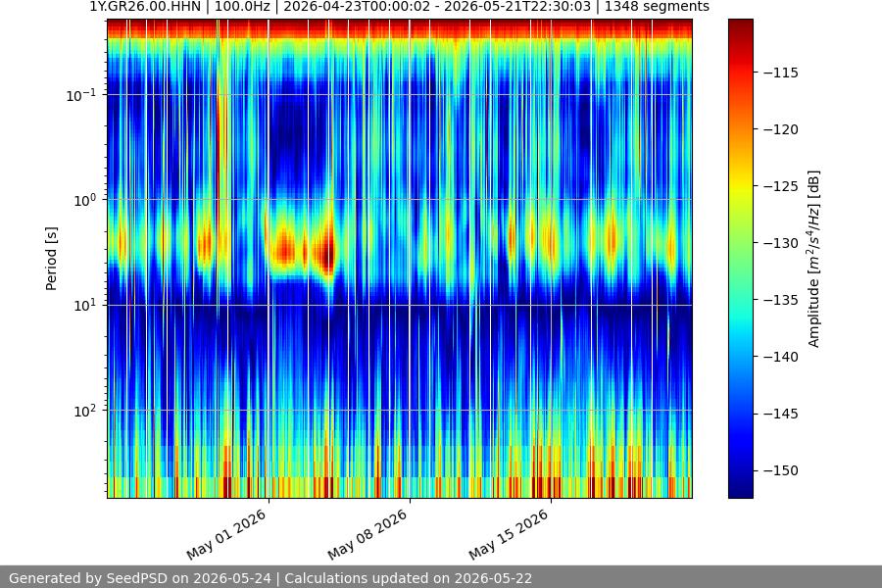Click the 10⁻¹ period tick label

tap(80, 95)
